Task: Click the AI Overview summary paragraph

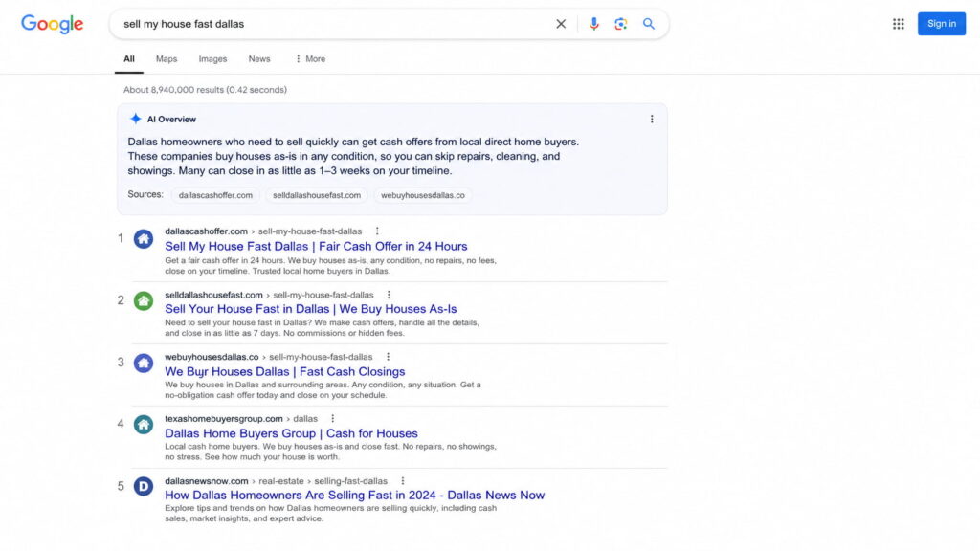Action: (353, 156)
